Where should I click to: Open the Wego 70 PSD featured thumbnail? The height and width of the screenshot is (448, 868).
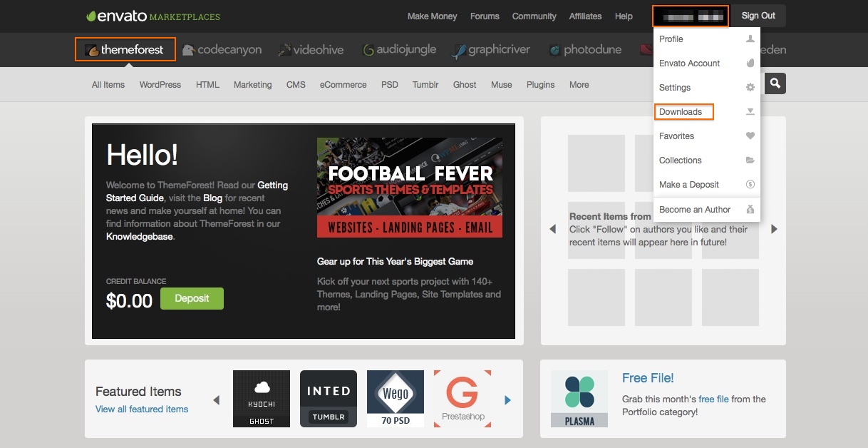[x=396, y=399]
